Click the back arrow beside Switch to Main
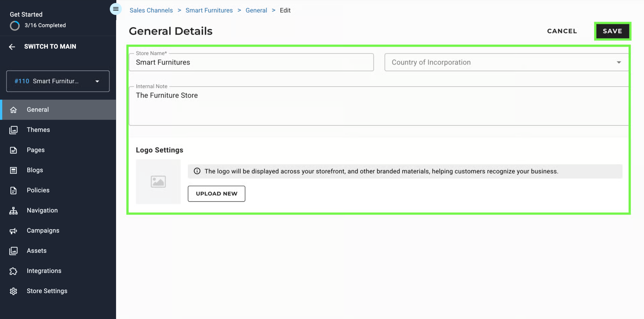Screen dimensions: 644x319 coord(12,47)
